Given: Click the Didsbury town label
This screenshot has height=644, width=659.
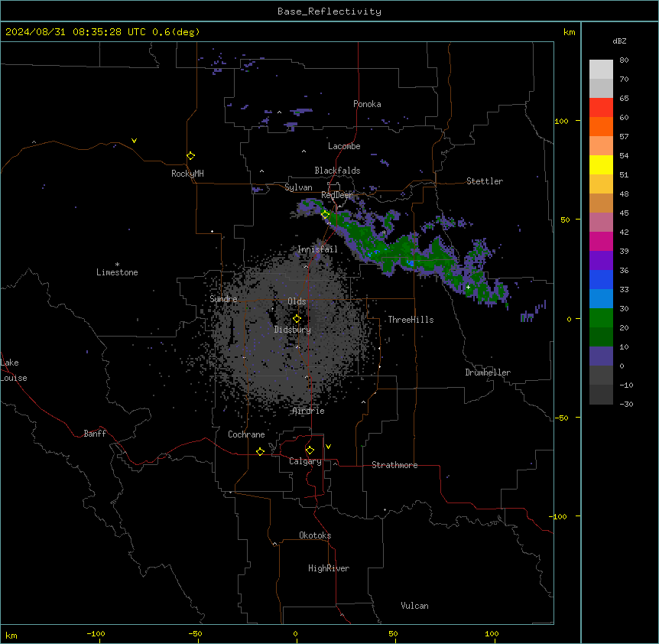Looking at the screenshot, I should (x=293, y=330).
